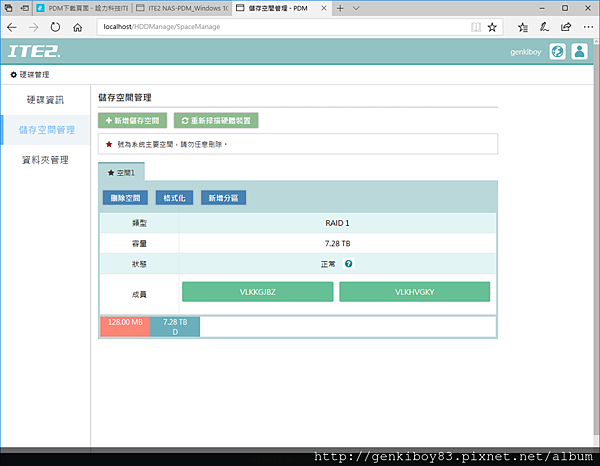Switch to PDM下載頁面 browser tab

coord(82,8)
